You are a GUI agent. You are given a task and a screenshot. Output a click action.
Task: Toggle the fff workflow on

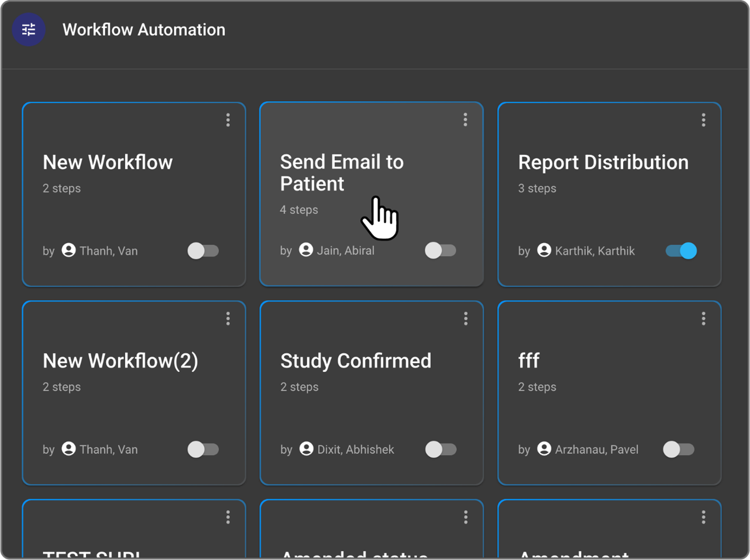pyautogui.click(x=678, y=450)
